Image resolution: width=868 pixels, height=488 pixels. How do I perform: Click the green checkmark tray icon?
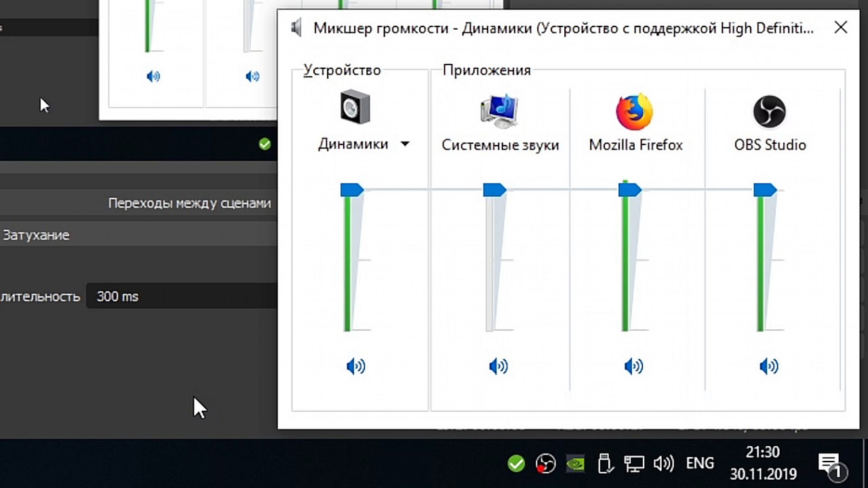(x=516, y=464)
